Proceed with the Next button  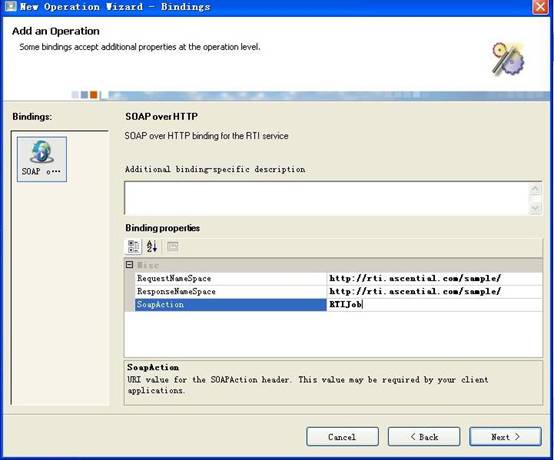click(505, 437)
